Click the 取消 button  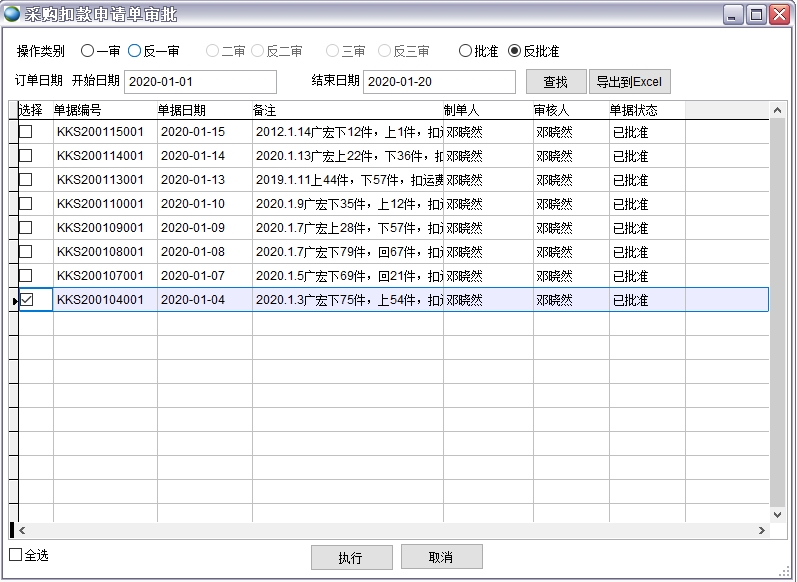click(x=441, y=557)
